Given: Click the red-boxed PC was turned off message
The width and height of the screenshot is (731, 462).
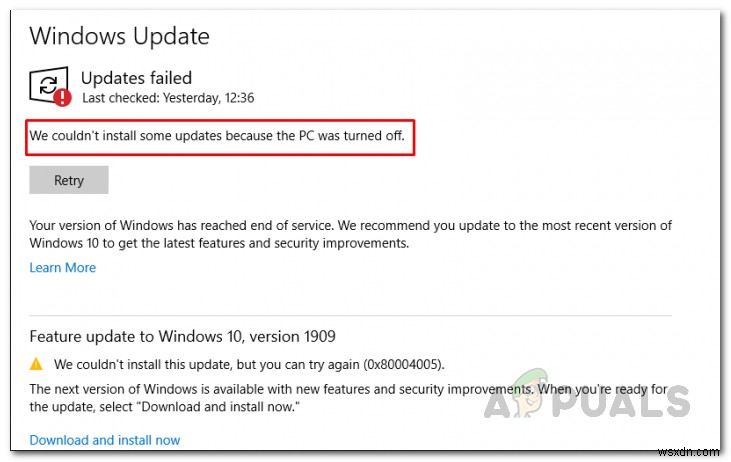Looking at the screenshot, I should coord(217,136).
